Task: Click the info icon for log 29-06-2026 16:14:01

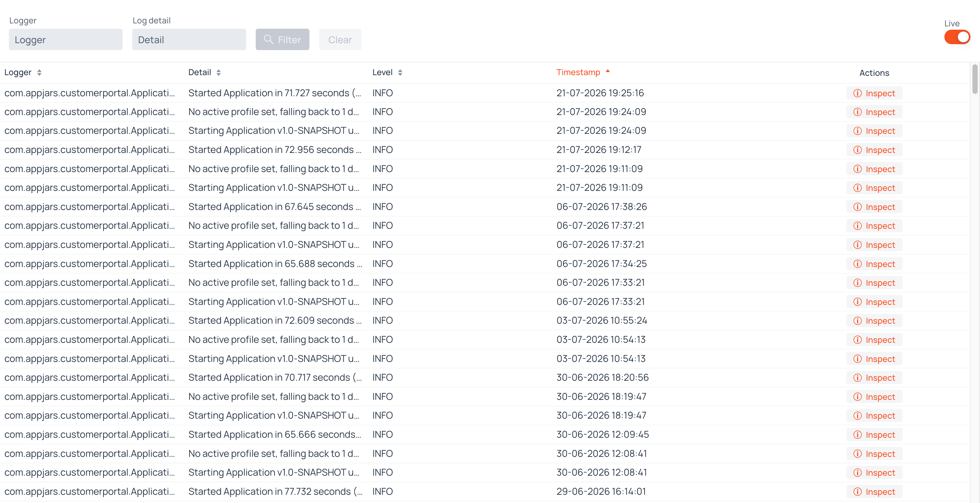Action: [x=857, y=491]
